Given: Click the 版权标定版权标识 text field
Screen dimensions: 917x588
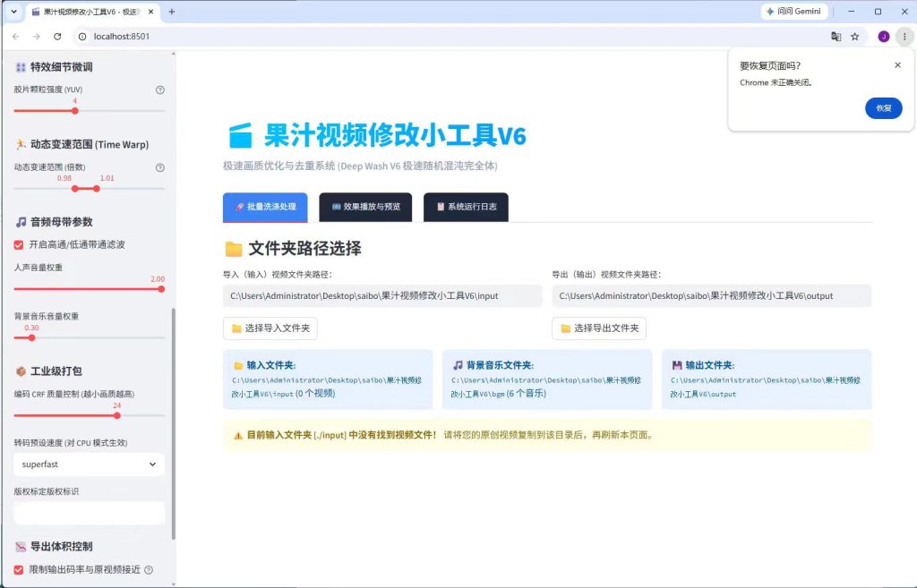Looking at the screenshot, I should pos(89,513).
